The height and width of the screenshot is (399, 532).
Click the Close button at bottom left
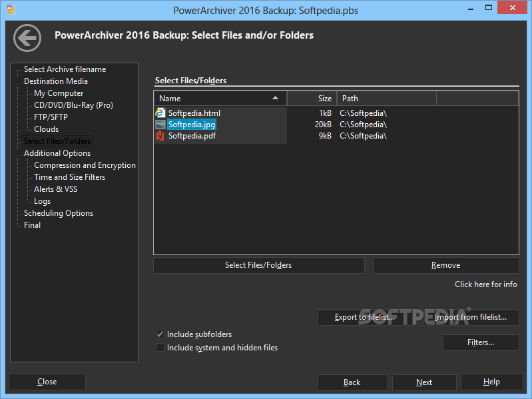[x=47, y=382]
